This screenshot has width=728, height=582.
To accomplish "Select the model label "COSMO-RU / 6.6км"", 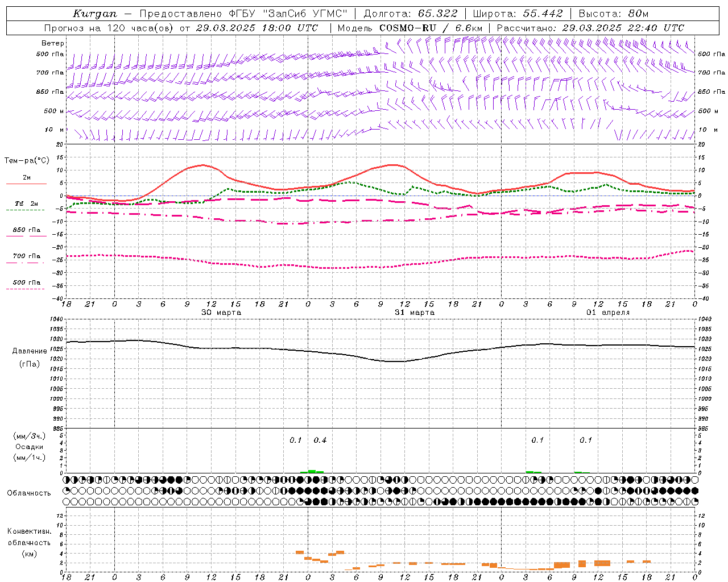I will (x=431, y=28).
